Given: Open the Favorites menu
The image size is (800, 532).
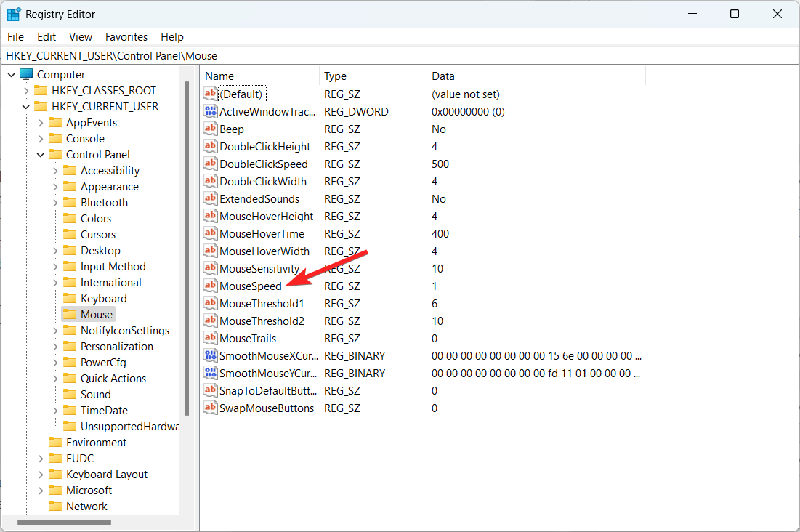Looking at the screenshot, I should (x=126, y=37).
